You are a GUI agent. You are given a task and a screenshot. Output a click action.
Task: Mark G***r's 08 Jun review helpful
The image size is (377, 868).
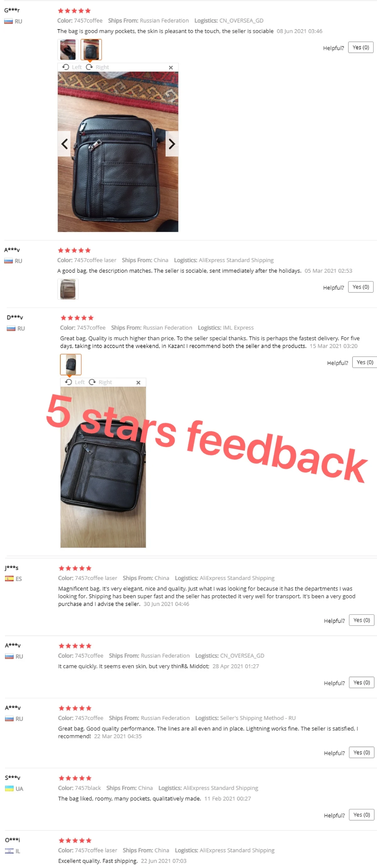pyautogui.click(x=360, y=47)
